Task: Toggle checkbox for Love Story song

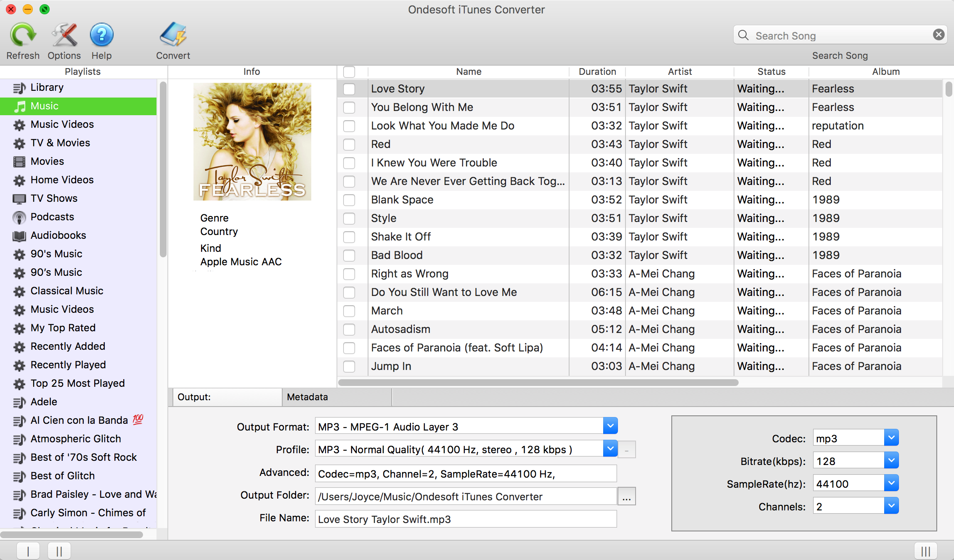Action: click(350, 88)
